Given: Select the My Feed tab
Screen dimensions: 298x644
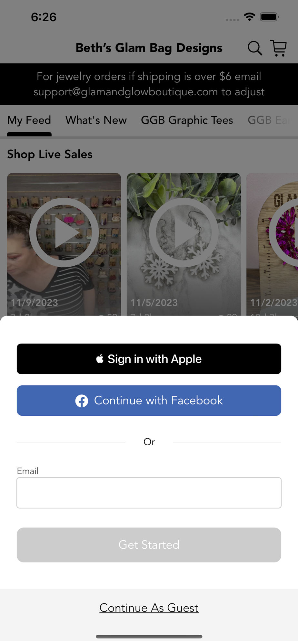Looking at the screenshot, I should [x=29, y=120].
